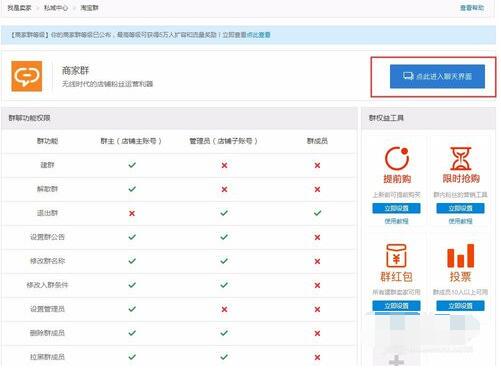Click the 限时抢购 hourglass icon
The width and height of the screenshot is (501, 384).
(461, 158)
